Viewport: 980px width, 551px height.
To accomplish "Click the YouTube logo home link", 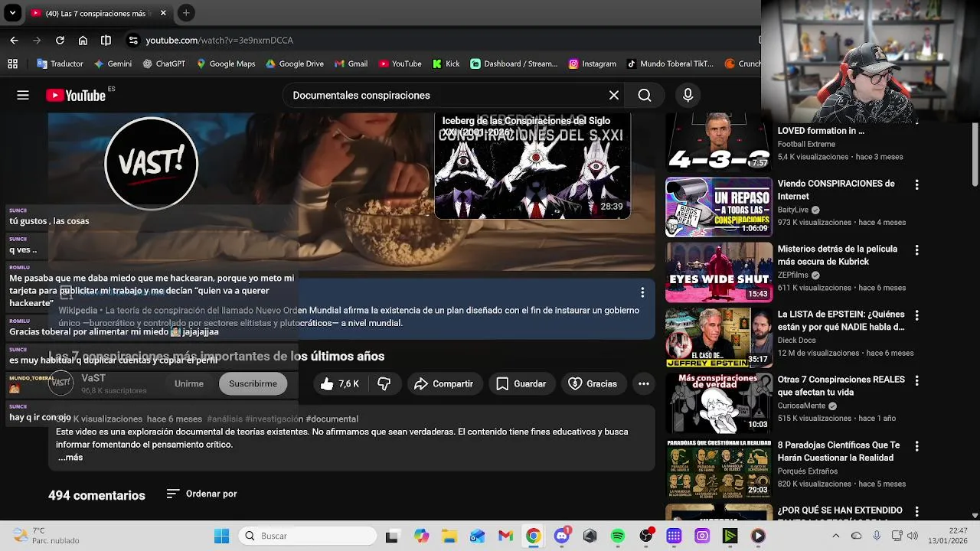I will [x=76, y=95].
